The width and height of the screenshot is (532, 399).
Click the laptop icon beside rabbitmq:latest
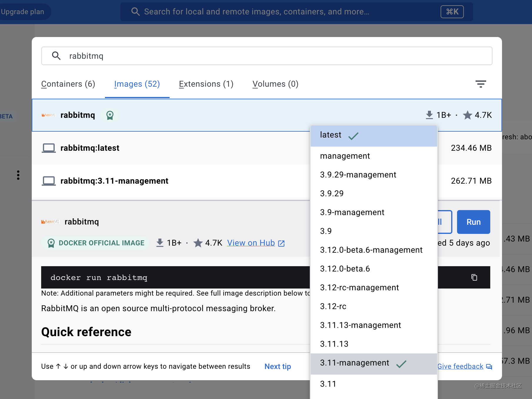click(48, 148)
